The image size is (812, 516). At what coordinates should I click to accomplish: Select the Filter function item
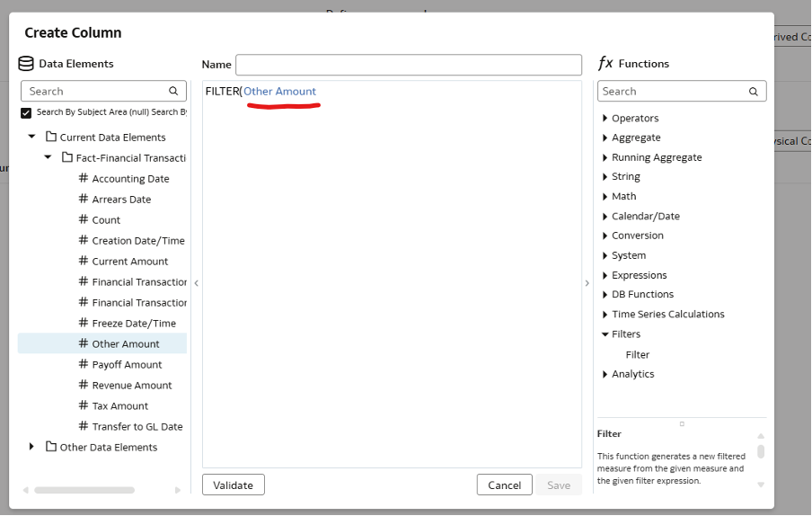point(637,354)
